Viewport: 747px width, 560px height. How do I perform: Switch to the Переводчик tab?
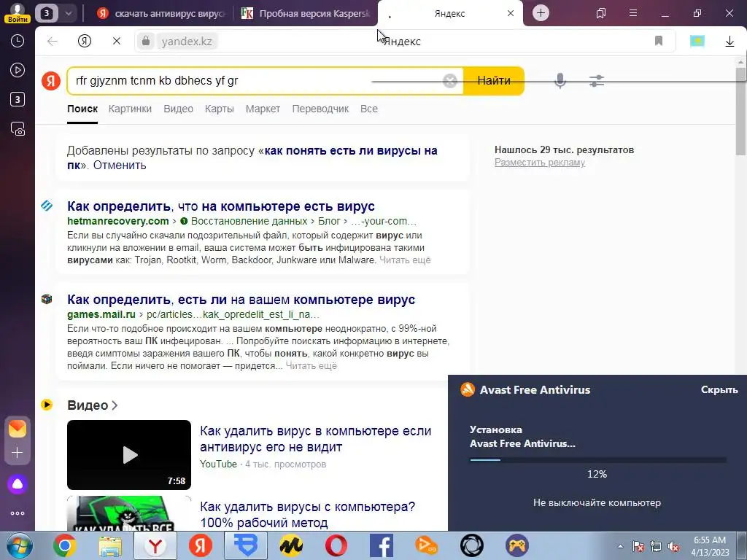coord(320,109)
